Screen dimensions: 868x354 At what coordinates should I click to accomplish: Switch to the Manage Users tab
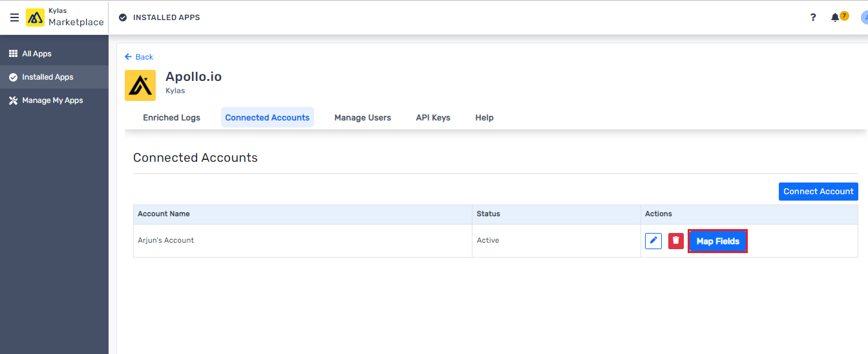363,118
